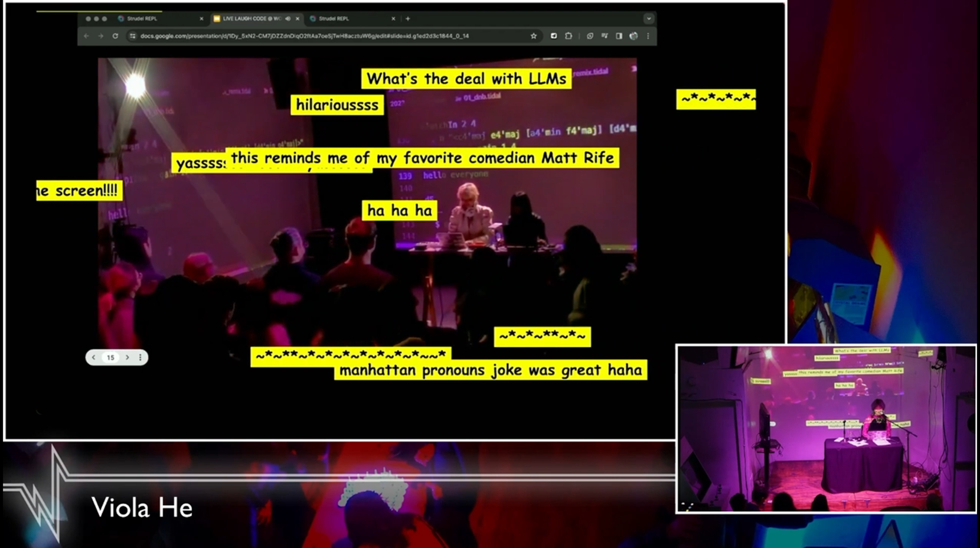The image size is (980, 548).
Task: Open site information icon beside the URL
Action: 133,36
